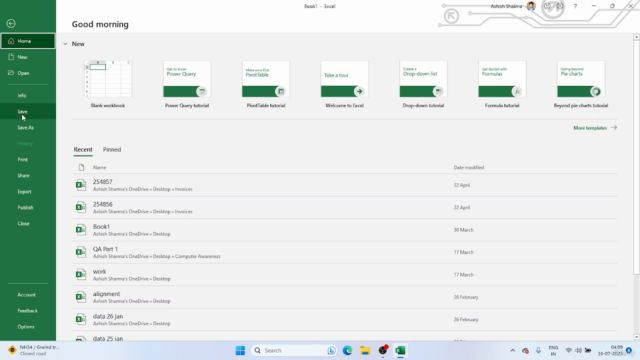Click the scroll down arrow of file list
Viewport: 640px width, 360px height.
click(x=636, y=337)
